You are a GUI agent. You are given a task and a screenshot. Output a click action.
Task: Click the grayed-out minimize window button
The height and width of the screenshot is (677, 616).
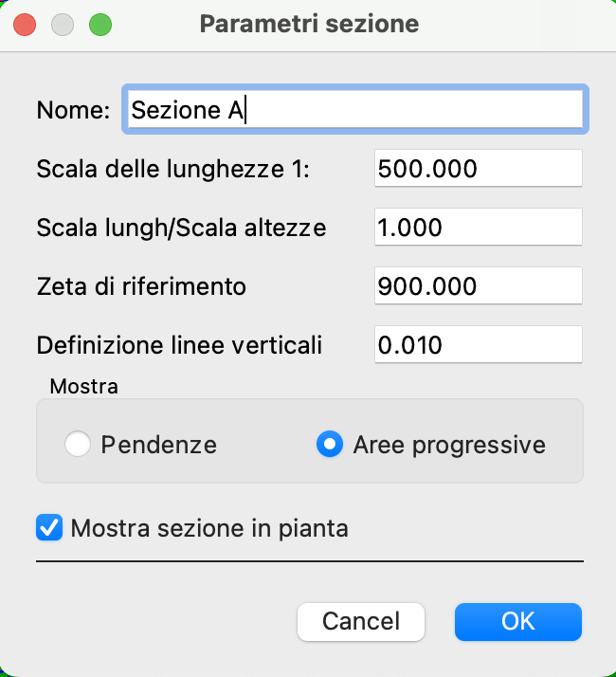pyautogui.click(x=63, y=25)
